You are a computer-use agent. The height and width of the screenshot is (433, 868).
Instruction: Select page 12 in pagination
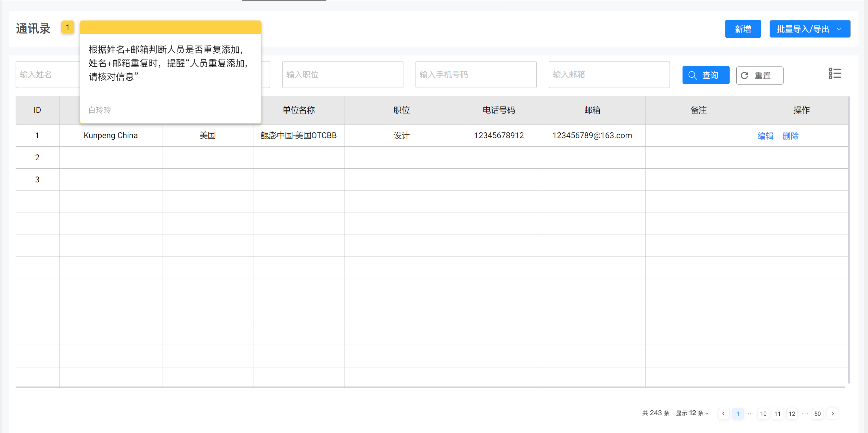click(792, 413)
